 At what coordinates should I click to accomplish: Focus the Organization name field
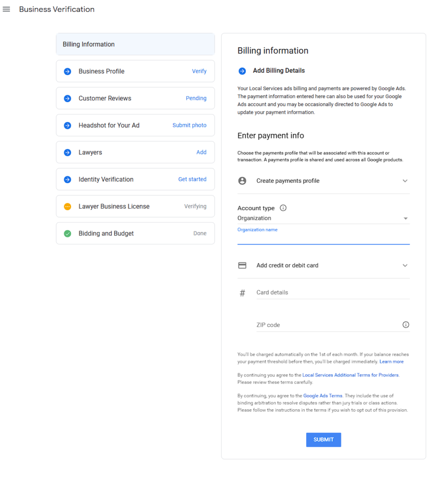pos(323,239)
